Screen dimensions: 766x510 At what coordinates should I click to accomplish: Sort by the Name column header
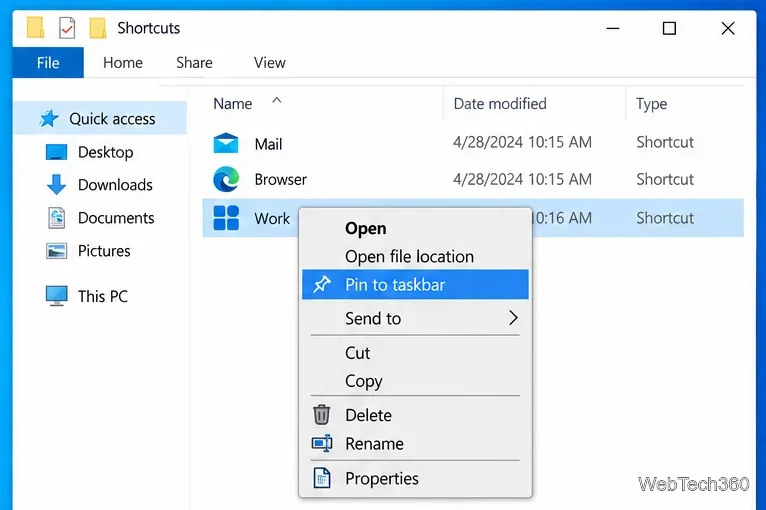pos(233,104)
